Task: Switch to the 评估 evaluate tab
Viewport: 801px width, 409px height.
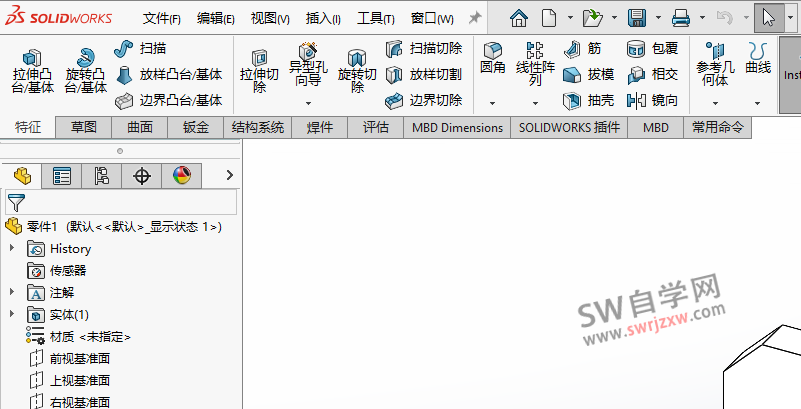Action: [x=376, y=127]
